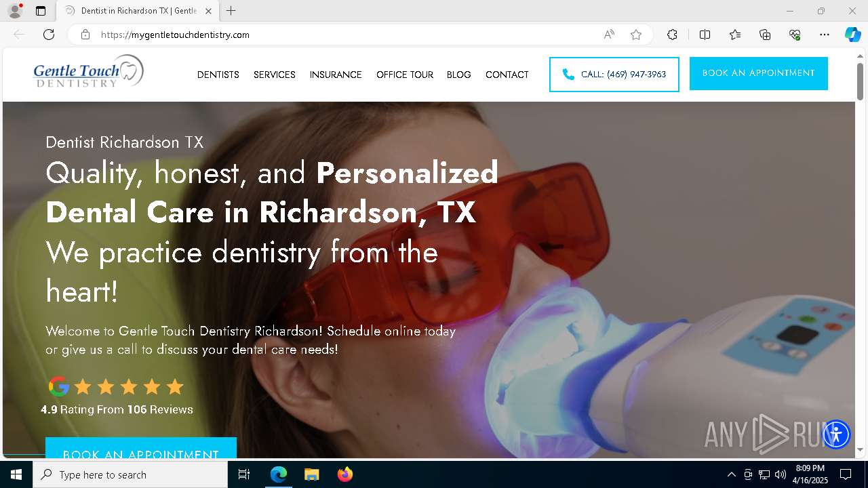Open the volume speaker tray icon

click(x=781, y=474)
